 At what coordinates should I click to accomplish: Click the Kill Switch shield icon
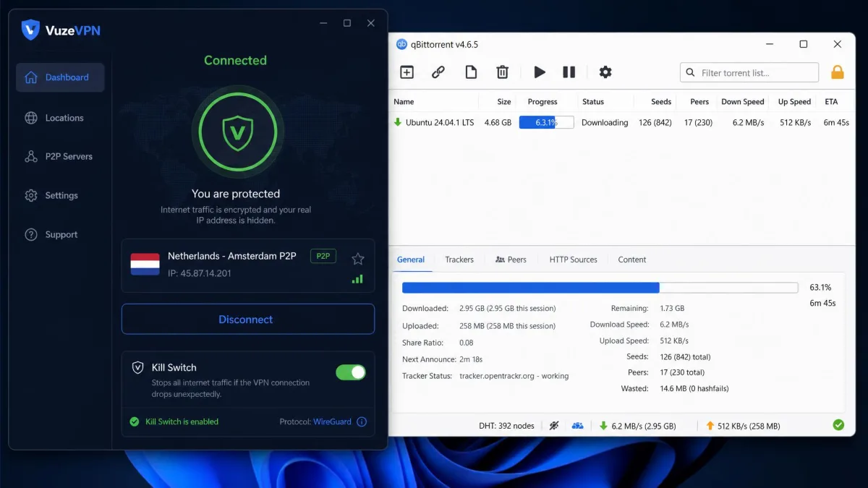tap(137, 367)
